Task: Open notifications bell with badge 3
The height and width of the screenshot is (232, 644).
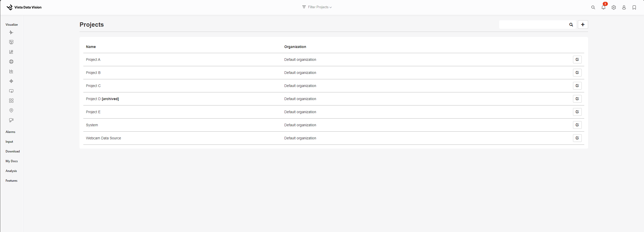Action: tap(603, 7)
